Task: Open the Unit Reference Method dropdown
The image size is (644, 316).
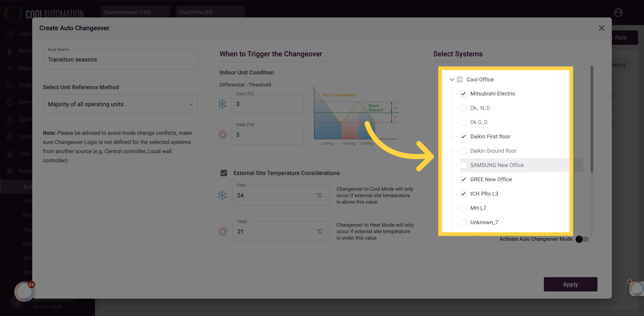Action: tap(120, 104)
